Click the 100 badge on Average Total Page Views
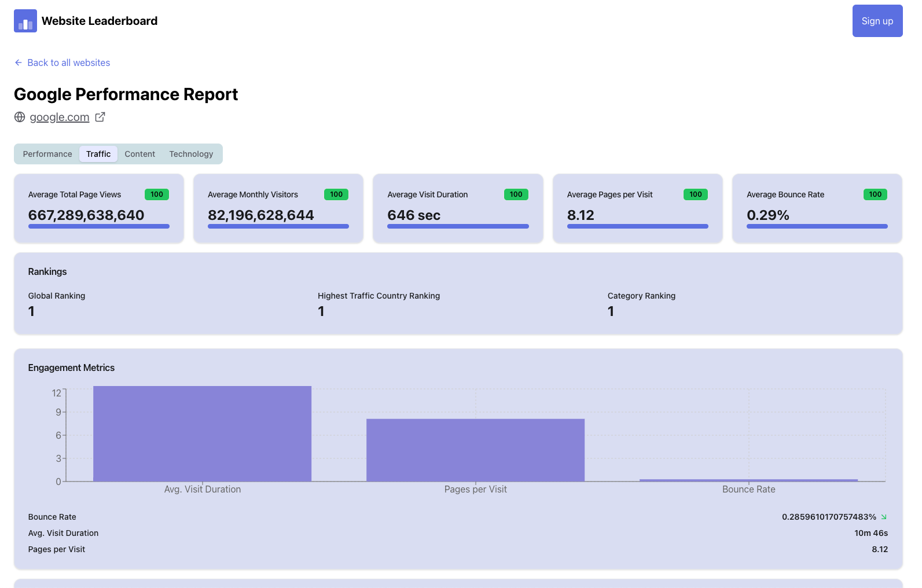This screenshot has height=588, width=922. [157, 194]
